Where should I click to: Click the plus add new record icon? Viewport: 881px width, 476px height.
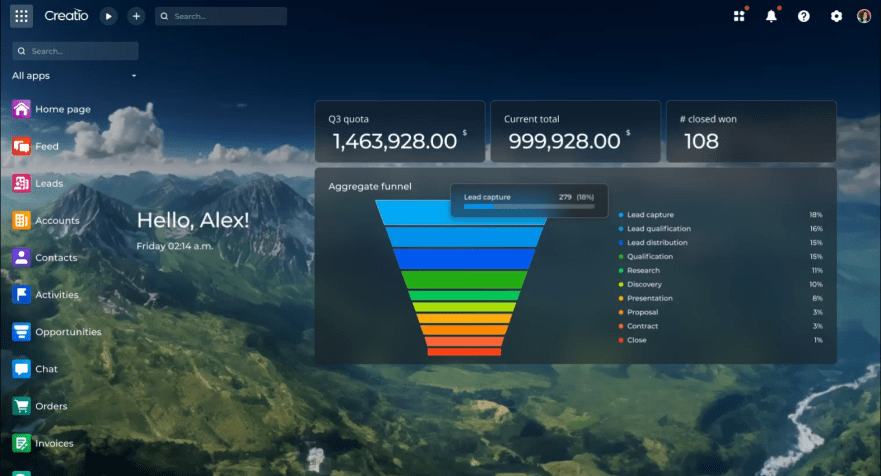pos(136,16)
